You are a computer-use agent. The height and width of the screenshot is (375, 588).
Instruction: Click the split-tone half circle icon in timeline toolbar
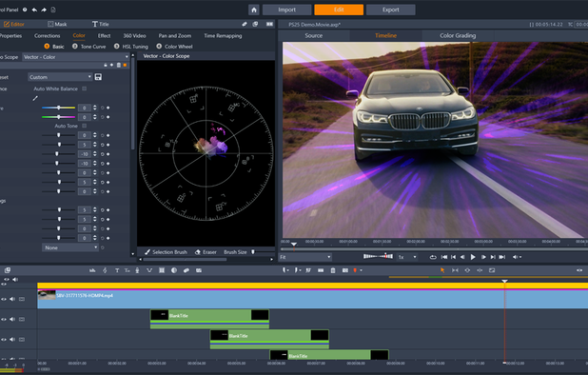[x=174, y=270]
